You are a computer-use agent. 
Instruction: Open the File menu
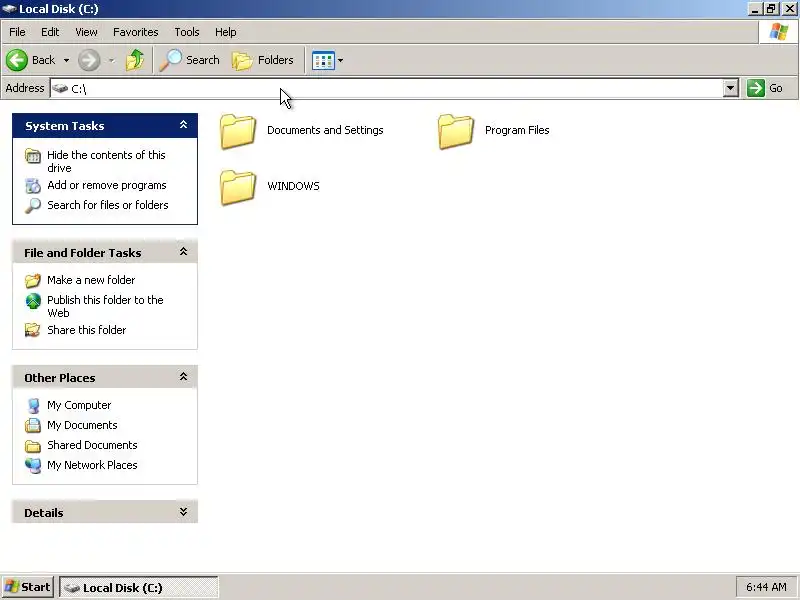pyautogui.click(x=17, y=32)
